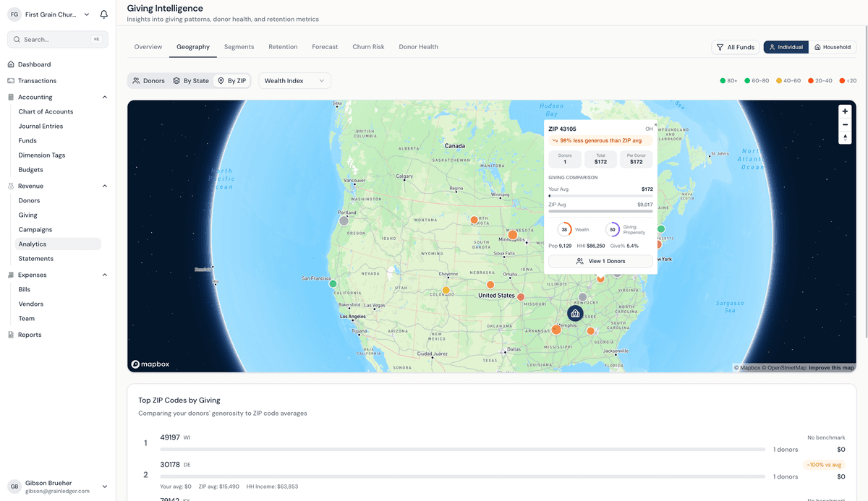
Task: Click the <20 red legend dot
Action: tap(842, 81)
